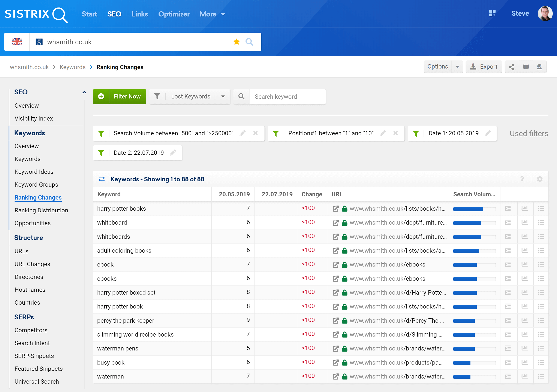Click search volume bar for waterman
Viewport: 557px width, 392px height.
474,377
